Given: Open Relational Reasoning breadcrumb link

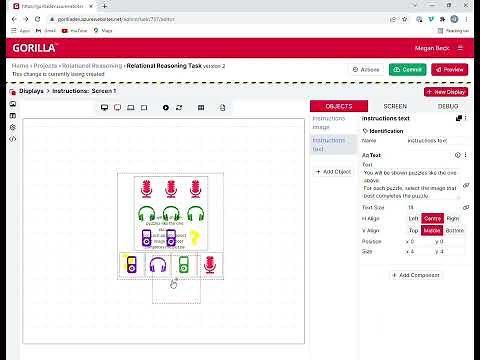Looking at the screenshot, I should pos(92,66).
